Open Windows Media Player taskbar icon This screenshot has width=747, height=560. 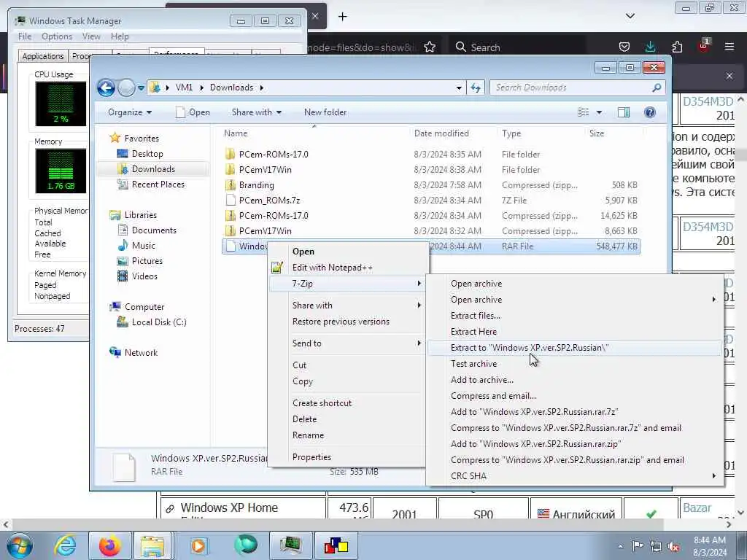coord(198,545)
